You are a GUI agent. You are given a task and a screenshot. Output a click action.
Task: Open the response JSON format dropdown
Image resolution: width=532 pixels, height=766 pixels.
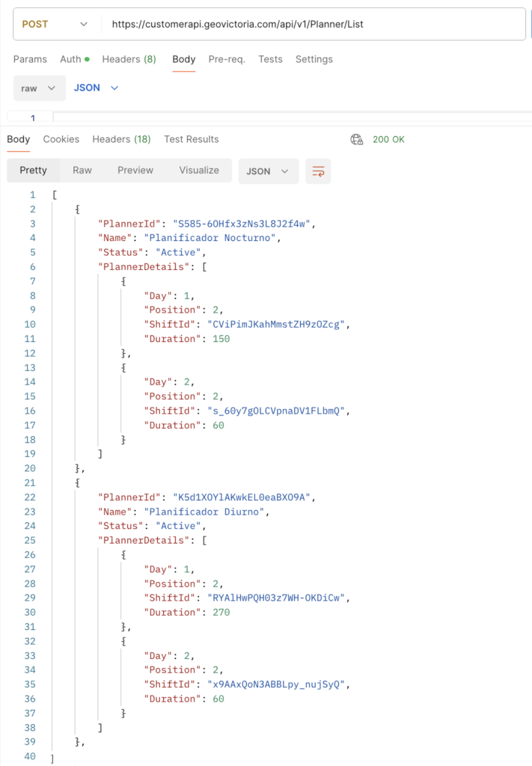point(268,171)
